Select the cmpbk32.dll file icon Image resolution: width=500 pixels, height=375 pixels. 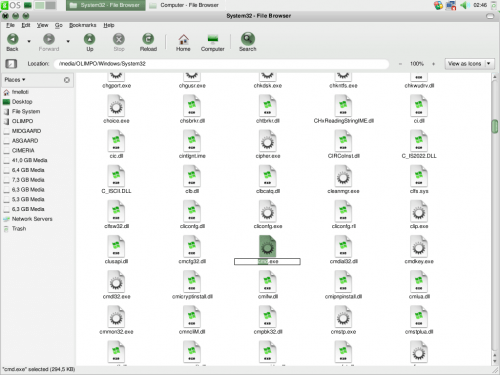click(268, 317)
